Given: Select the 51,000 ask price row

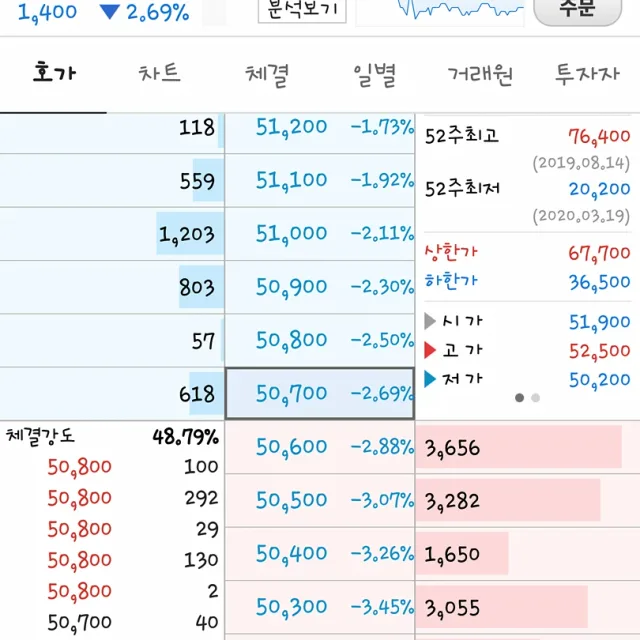Looking at the screenshot, I should [320, 234].
